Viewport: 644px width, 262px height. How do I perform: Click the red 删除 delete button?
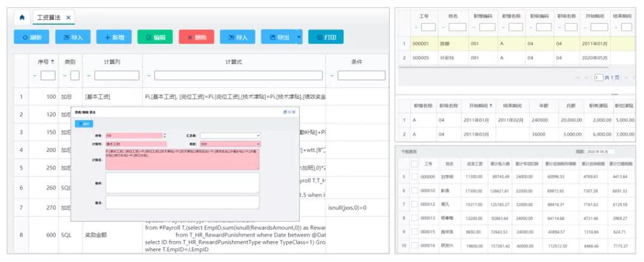(196, 37)
